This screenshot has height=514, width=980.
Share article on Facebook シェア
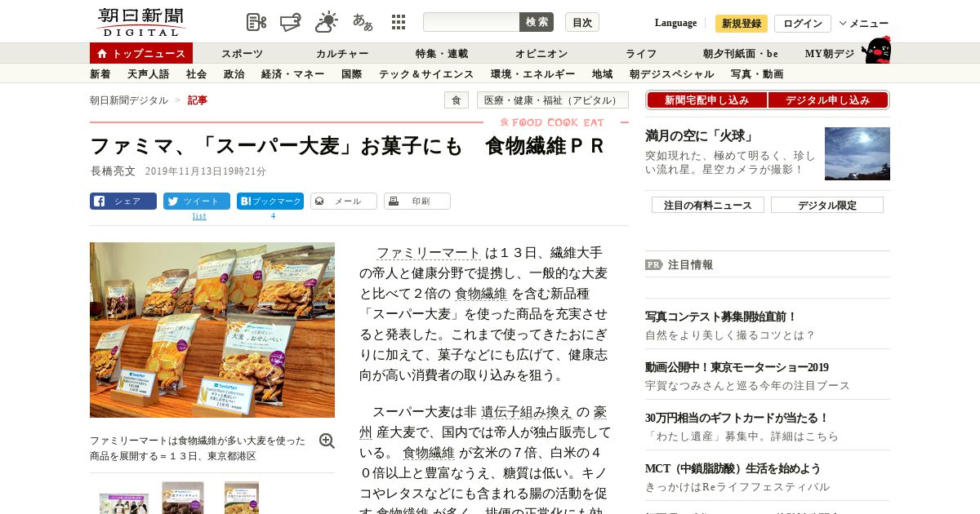[x=123, y=201]
